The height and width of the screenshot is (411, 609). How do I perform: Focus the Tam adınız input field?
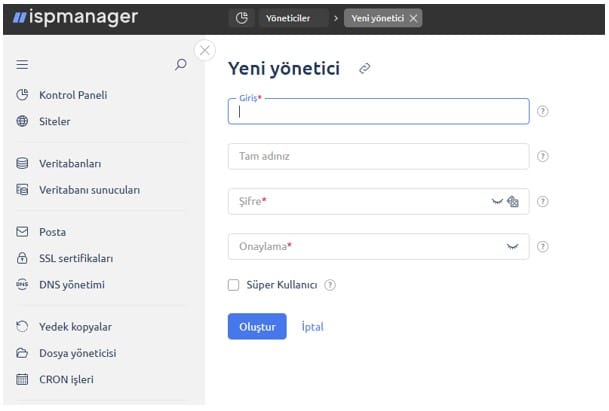coord(379,156)
